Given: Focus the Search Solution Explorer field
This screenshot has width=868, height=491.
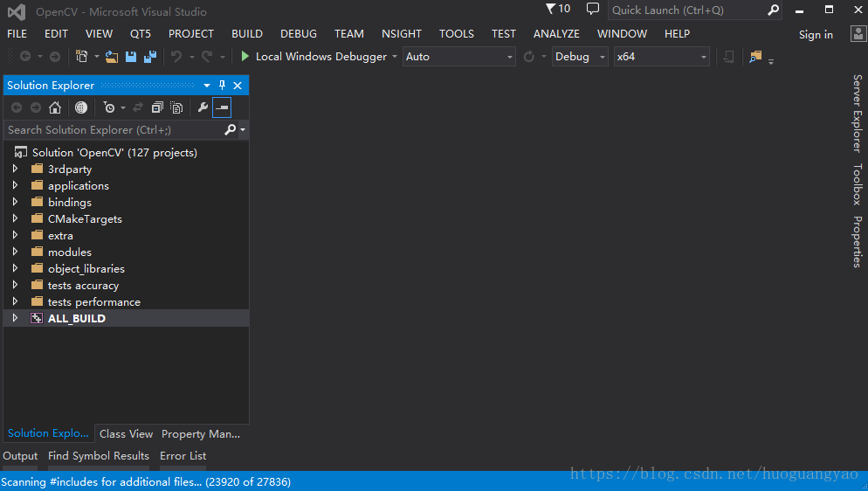Looking at the screenshot, I should (x=114, y=129).
